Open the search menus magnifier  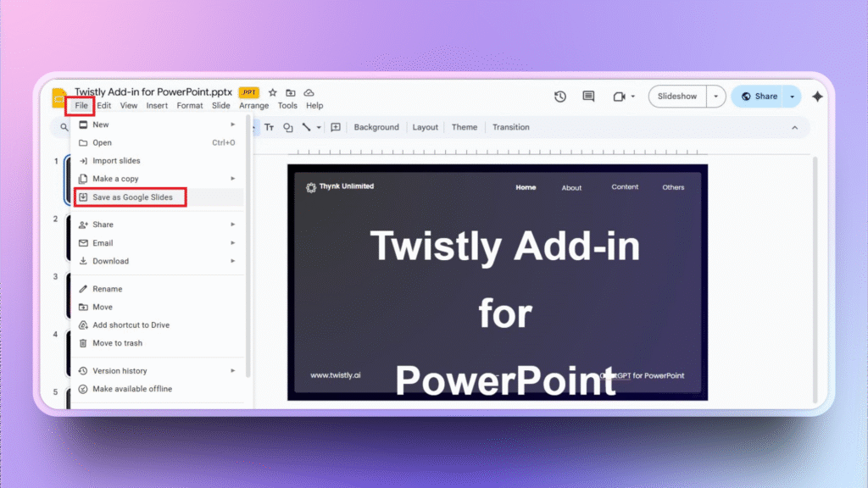click(x=63, y=126)
